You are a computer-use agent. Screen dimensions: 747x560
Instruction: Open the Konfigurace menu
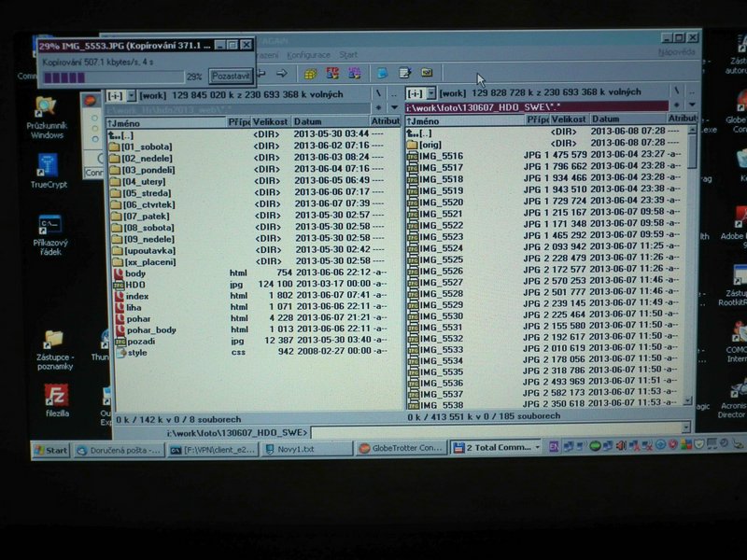309,55
